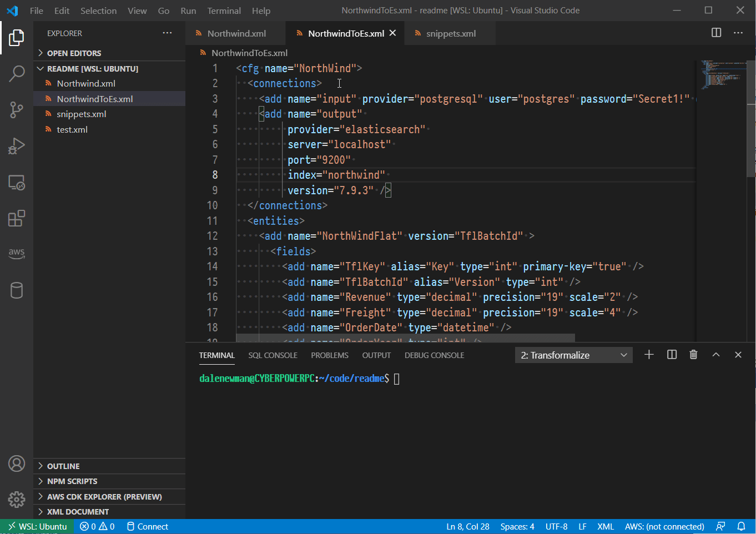
Task: Select the Terminal panel tab
Action: (216, 355)
